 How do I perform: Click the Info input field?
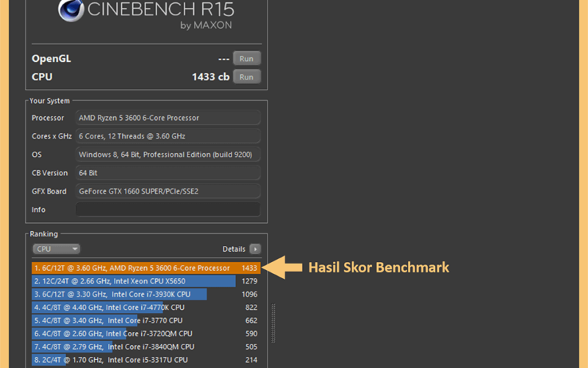168,210
